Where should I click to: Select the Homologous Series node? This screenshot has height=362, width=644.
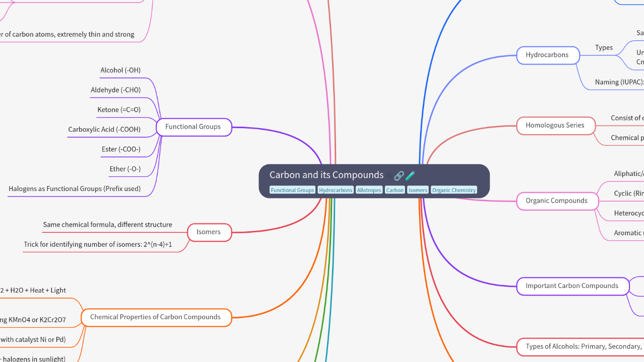[x=555, y=125]
